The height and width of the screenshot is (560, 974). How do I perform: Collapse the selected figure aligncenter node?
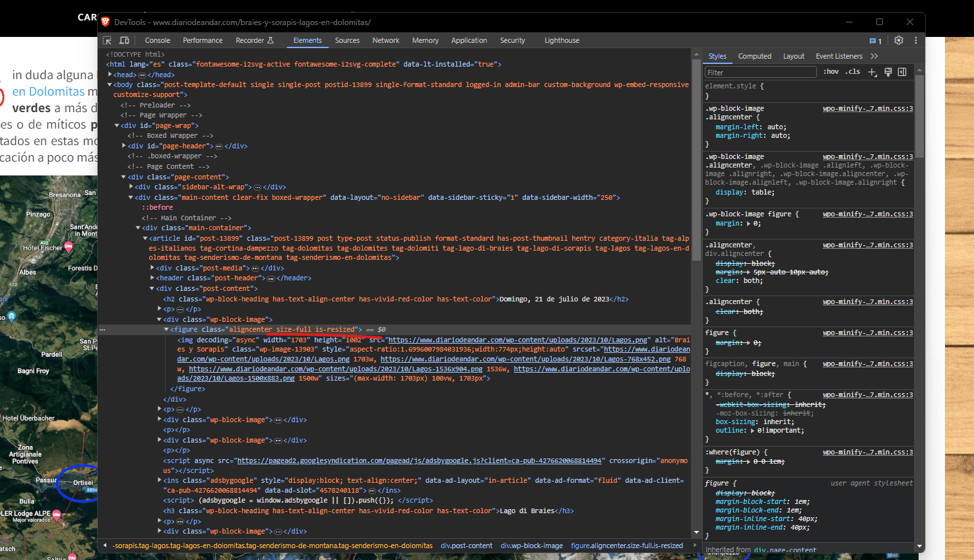166,329
